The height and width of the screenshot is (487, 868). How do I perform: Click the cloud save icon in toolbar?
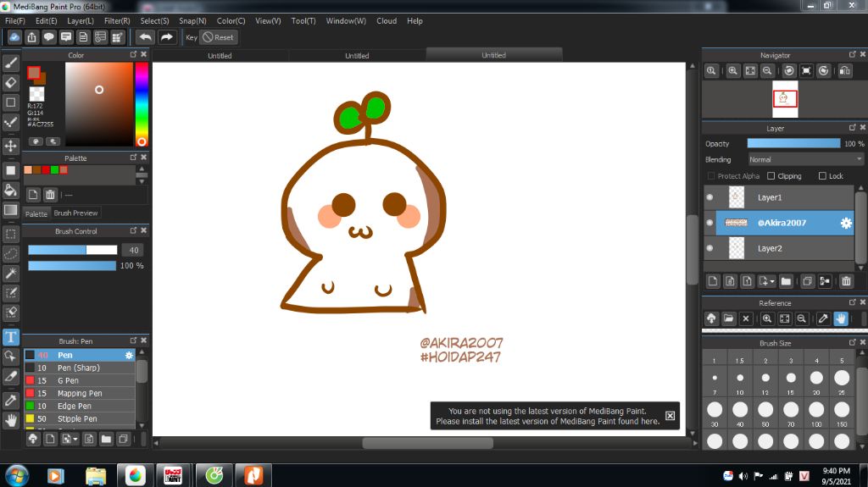point(14,37)
